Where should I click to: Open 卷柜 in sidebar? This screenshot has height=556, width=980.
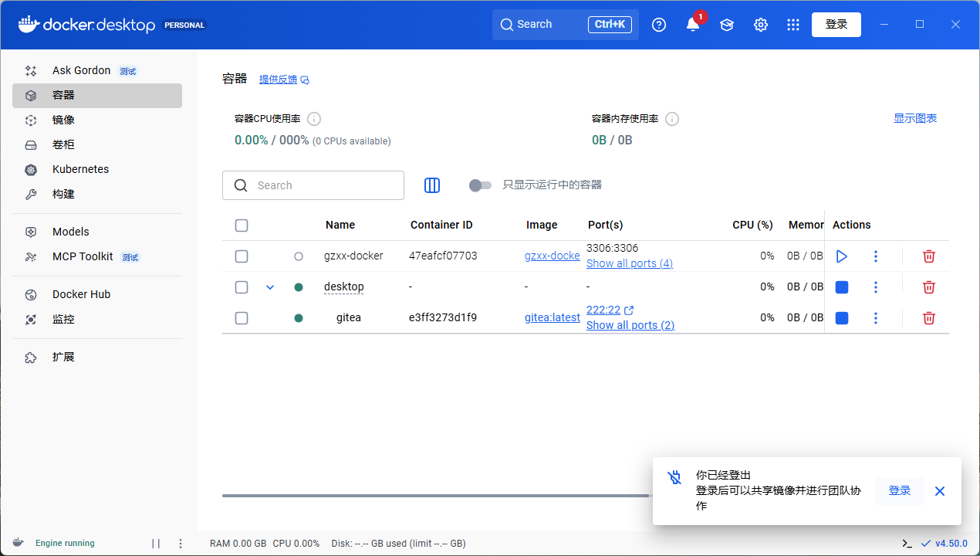(97, 145)
